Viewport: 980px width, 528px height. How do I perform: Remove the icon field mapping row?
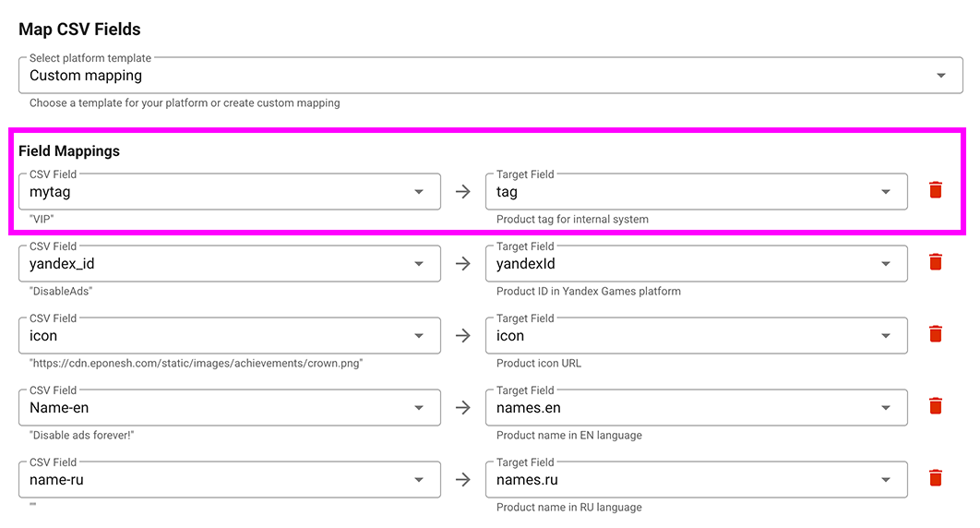(935, 335)
